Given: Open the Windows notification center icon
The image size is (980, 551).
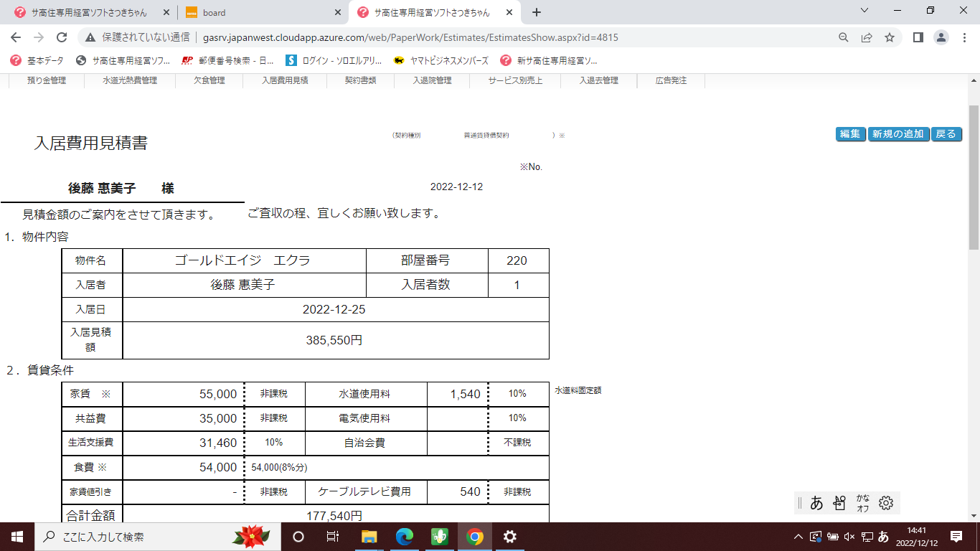Looking at the screenshot, I should pyautogui.click(x=956, y=537).
